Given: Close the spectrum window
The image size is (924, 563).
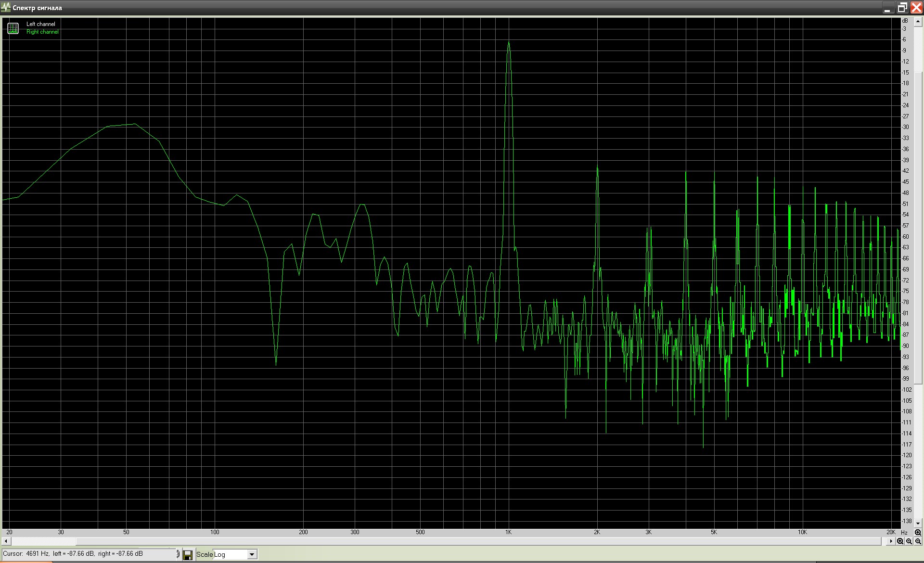Looking at the screenshot, I should pyautogui.click(x=916, y=7).
